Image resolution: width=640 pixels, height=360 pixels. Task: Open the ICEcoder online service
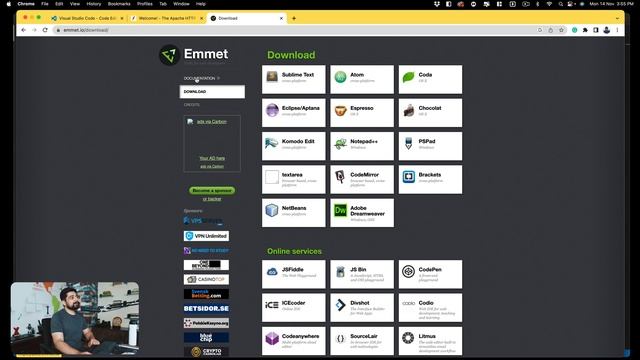pyautogui.click(x=294, y=307)
